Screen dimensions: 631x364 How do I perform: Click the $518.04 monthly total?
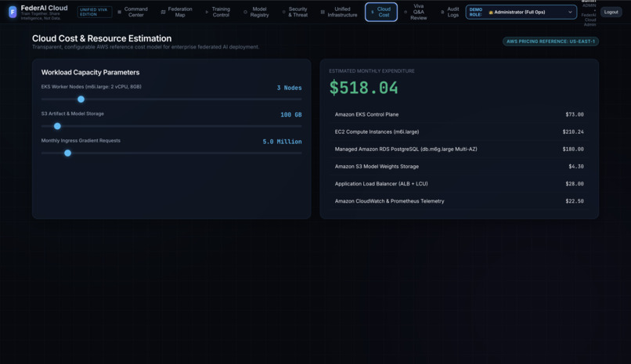(x=364, y=88)
